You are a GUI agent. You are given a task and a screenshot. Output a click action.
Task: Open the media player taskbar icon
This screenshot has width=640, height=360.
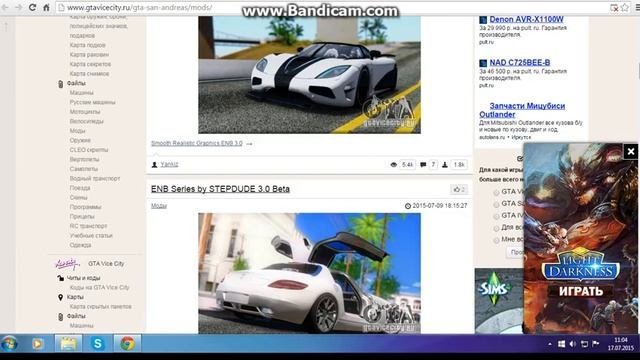coord(38,344)
